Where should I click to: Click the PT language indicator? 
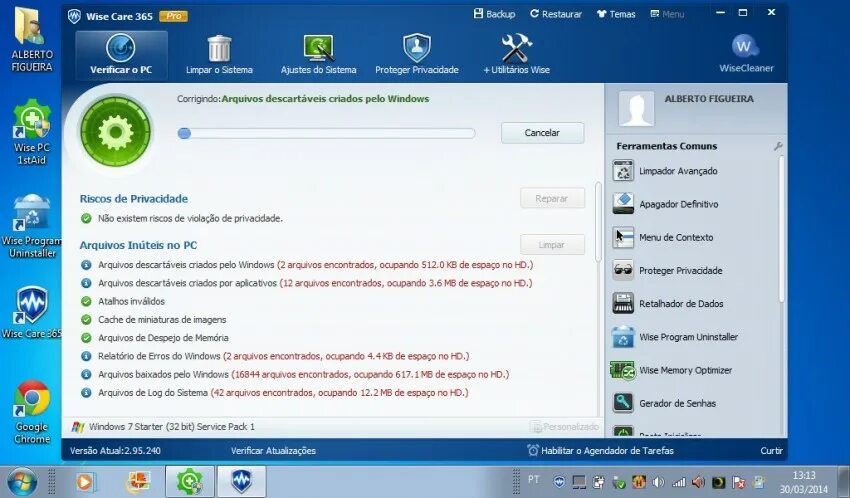click(533, 479)
